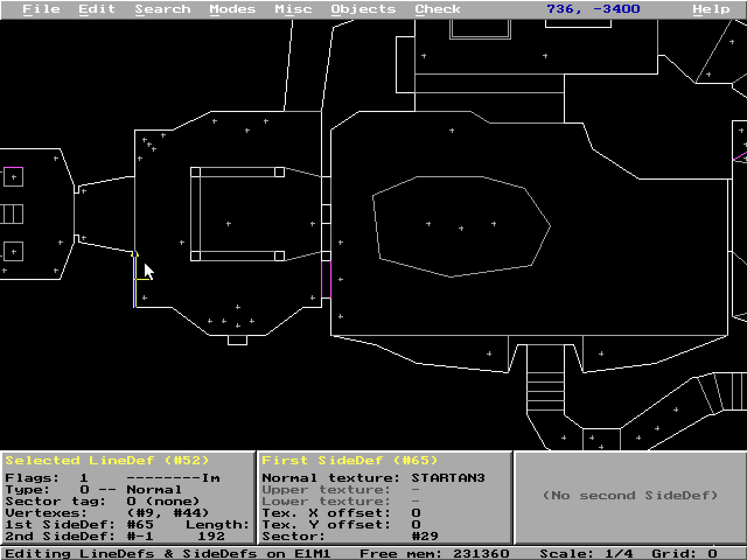Click the 'First SideDef (#65)' heading
Image resolution: width=747 pixels, height=560 pixels.
tap(350, 460)
